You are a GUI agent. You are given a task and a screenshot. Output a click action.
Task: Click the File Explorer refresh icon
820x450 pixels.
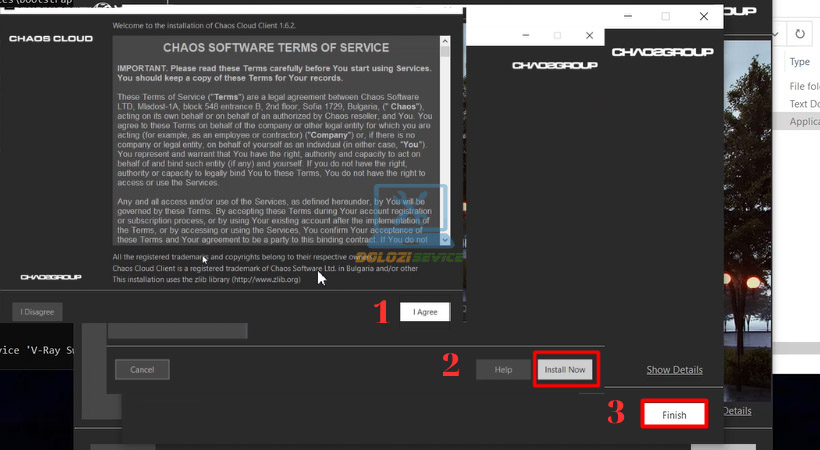[800, 34]
